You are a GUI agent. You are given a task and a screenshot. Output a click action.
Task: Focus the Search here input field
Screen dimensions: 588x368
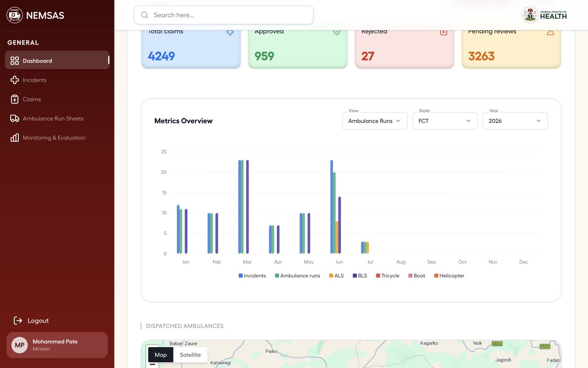click(224, 15)
